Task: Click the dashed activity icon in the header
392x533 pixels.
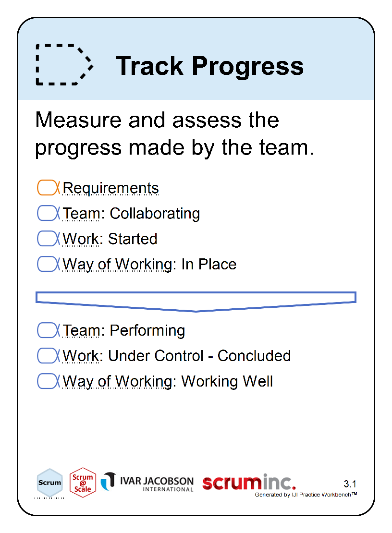Action: 64,65
